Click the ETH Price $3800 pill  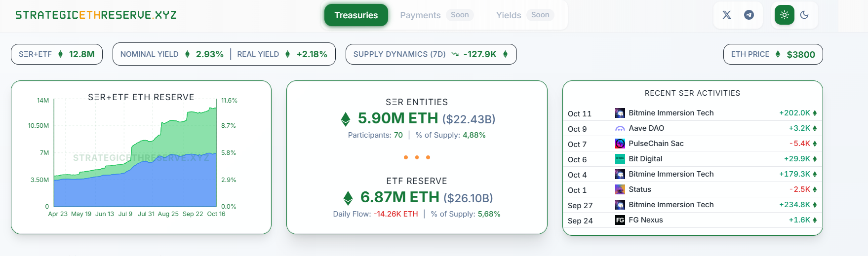pos(773,54)
